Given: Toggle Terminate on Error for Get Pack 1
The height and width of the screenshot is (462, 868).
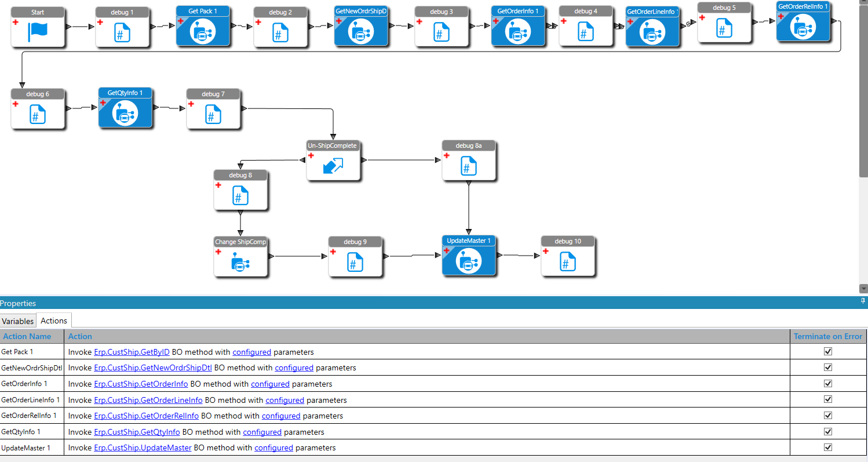Looking at the screenshot, I should click(x=827, y=351).
